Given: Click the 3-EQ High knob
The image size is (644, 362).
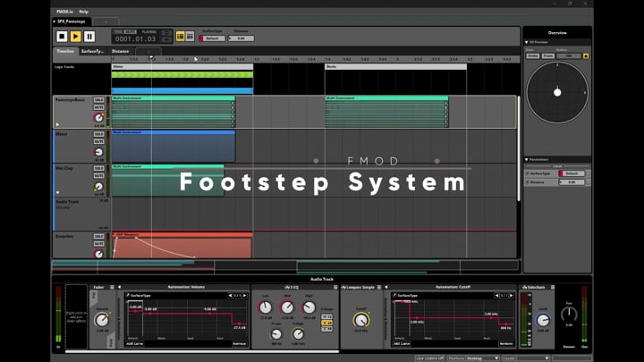Looking at the screenshot, I should 309,307.
